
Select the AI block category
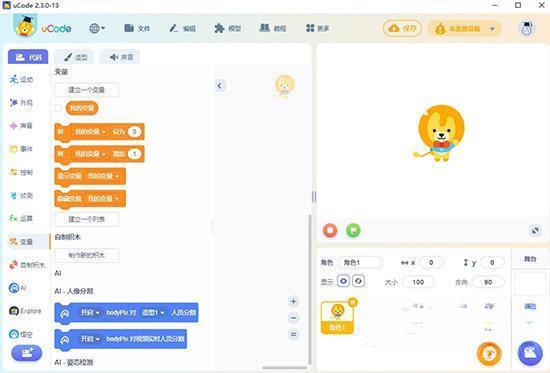click(x=18, y=288)
